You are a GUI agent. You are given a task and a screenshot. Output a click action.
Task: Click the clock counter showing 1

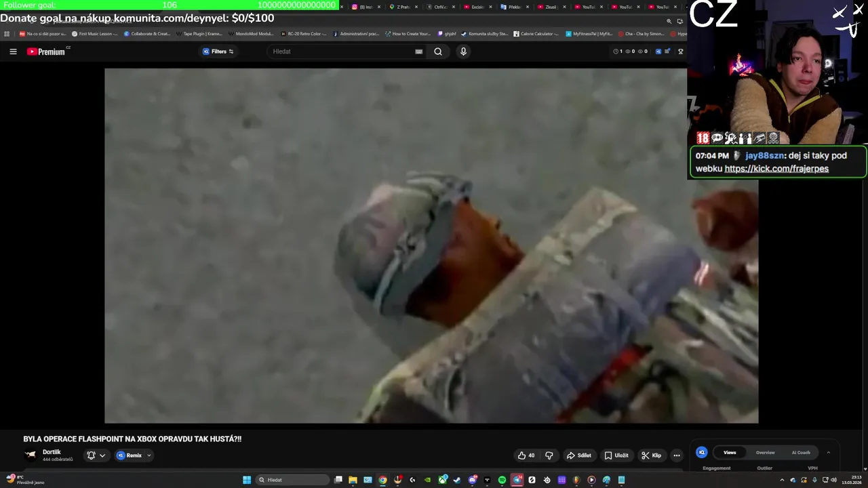tap(618, 52)
